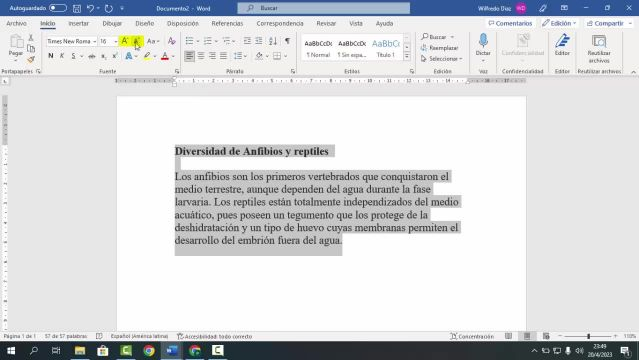Click the Save icon in title bar
The image size is (639, 360).
77,8
